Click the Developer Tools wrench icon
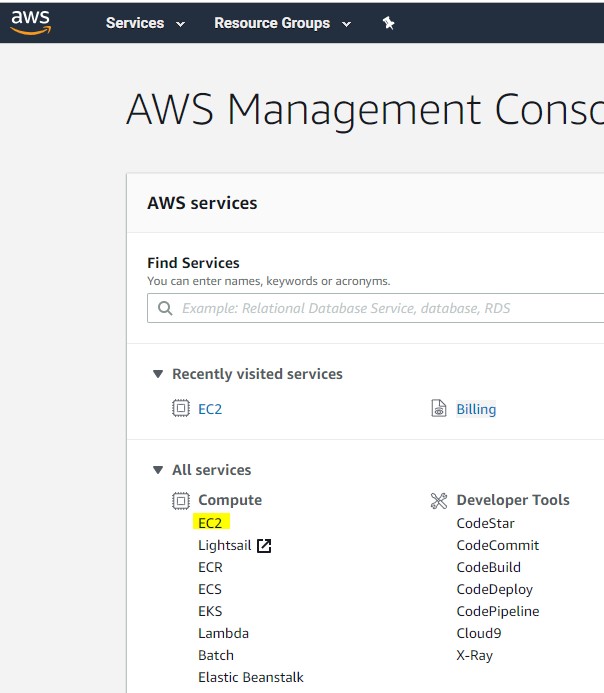The height and width of the screenshot is (693, 604). coord(439,501)
